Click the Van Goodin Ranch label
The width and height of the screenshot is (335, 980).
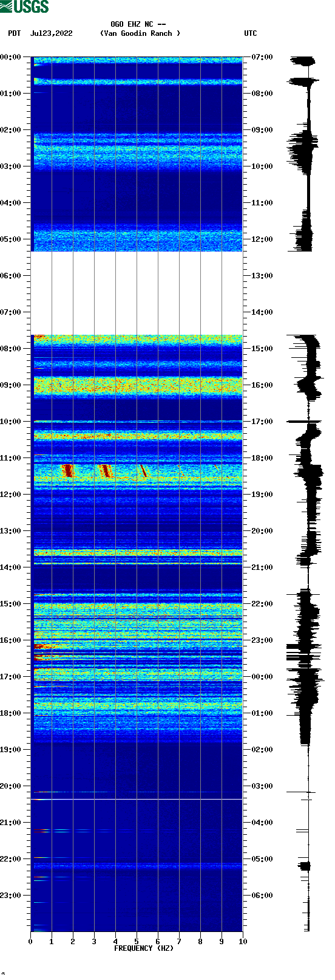tap(140, 33)
